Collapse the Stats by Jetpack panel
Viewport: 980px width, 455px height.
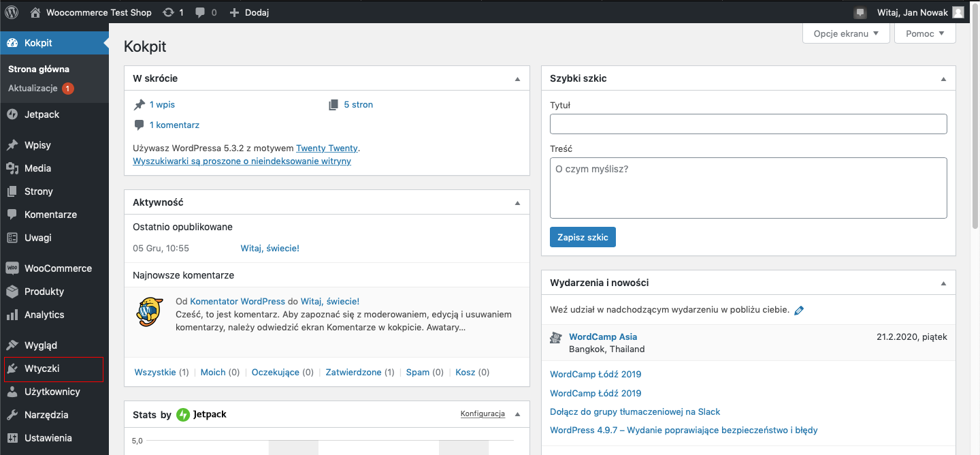[517, 414]
